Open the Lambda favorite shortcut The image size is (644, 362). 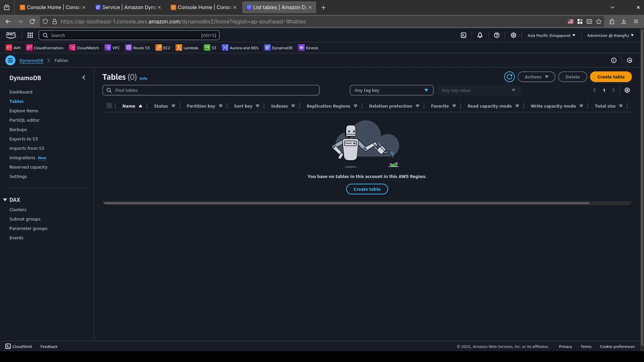187,48
